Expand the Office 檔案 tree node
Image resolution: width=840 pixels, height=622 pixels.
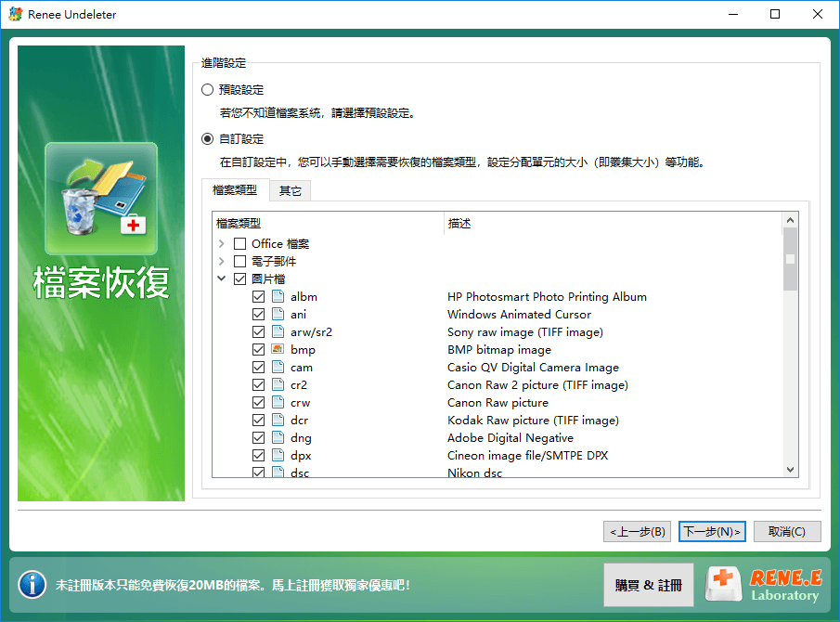[221, 244]
